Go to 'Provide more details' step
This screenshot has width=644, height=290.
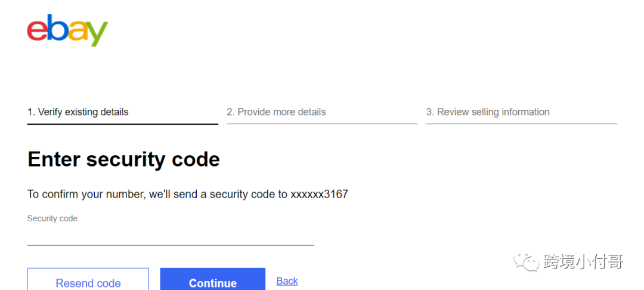(276, 112)
